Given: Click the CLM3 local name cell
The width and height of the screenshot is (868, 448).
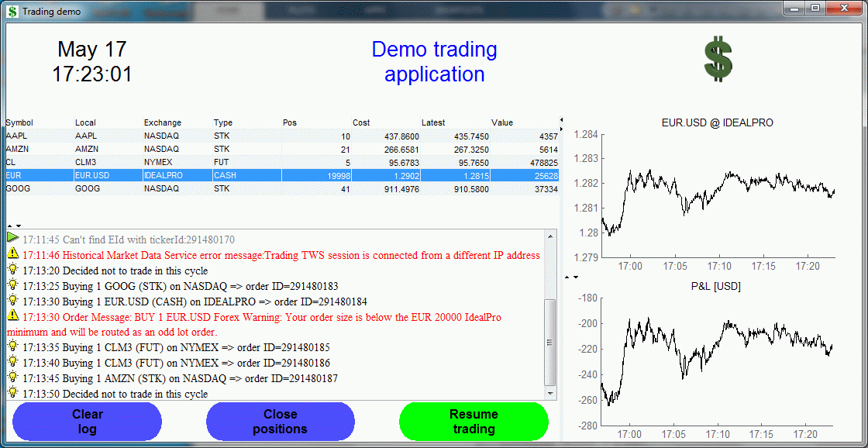Looking at the screenshot, I should coord(109,162).
